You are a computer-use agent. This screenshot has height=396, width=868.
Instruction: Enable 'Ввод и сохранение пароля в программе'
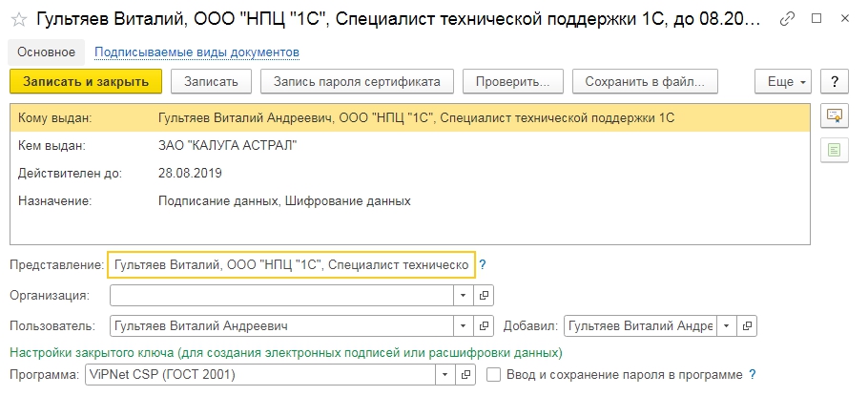pos(493,375)
